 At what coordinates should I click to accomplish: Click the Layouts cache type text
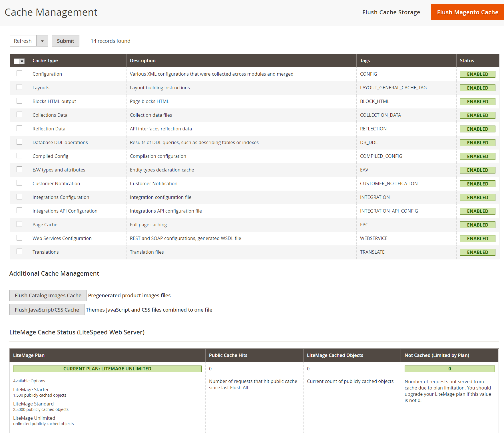(41, 88)
